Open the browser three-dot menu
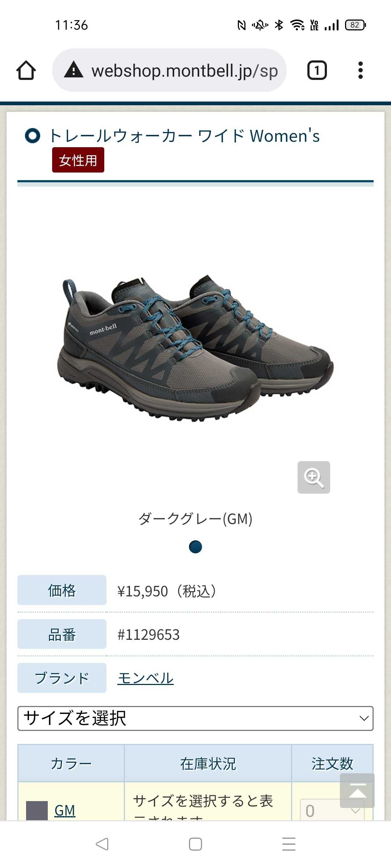Viewport: 391px width, 868px height. coord(360,70)
